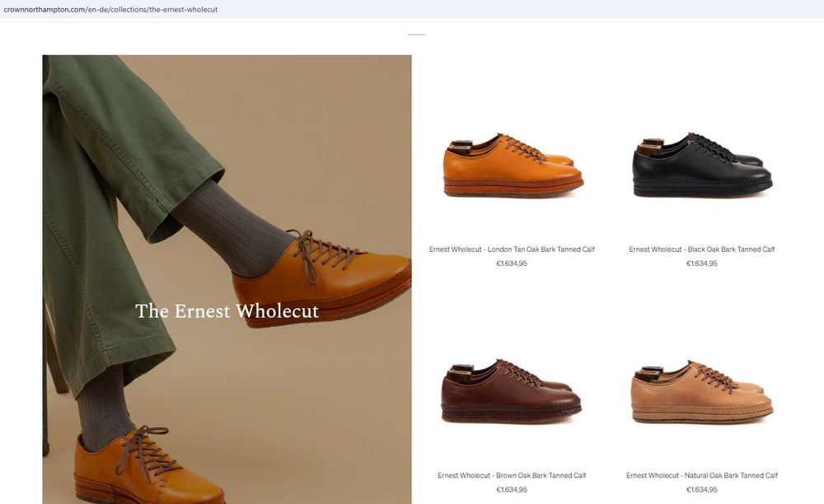This screenshot has width=824, height=504.
Task: Click the small gray divider line at top
Action: pos(417,35)
